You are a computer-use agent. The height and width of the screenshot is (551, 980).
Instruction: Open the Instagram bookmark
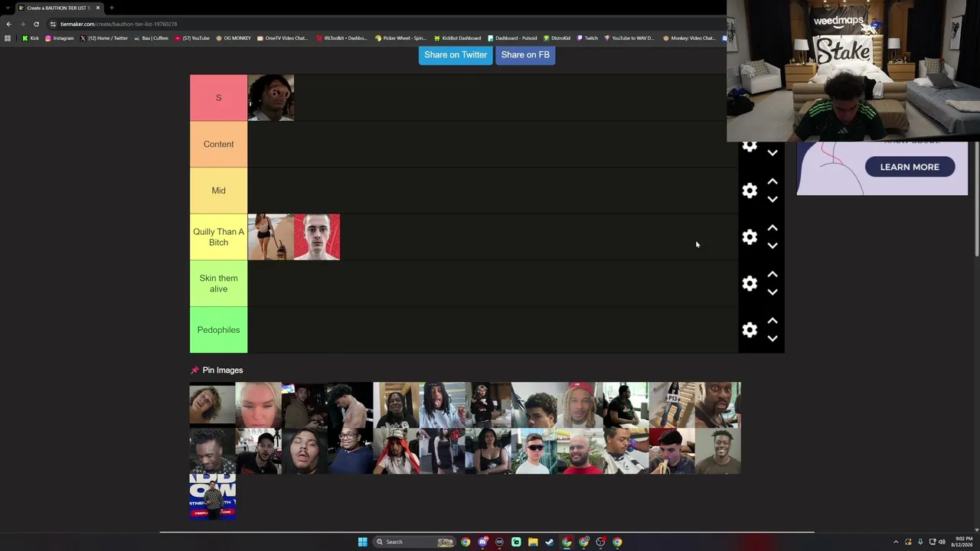pos(59,38)
